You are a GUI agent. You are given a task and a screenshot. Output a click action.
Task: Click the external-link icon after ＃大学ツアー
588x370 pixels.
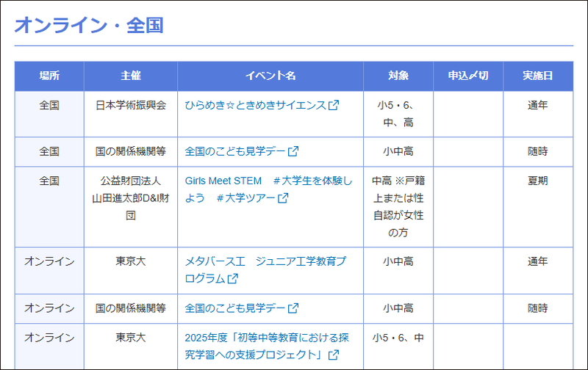point(283,198)
